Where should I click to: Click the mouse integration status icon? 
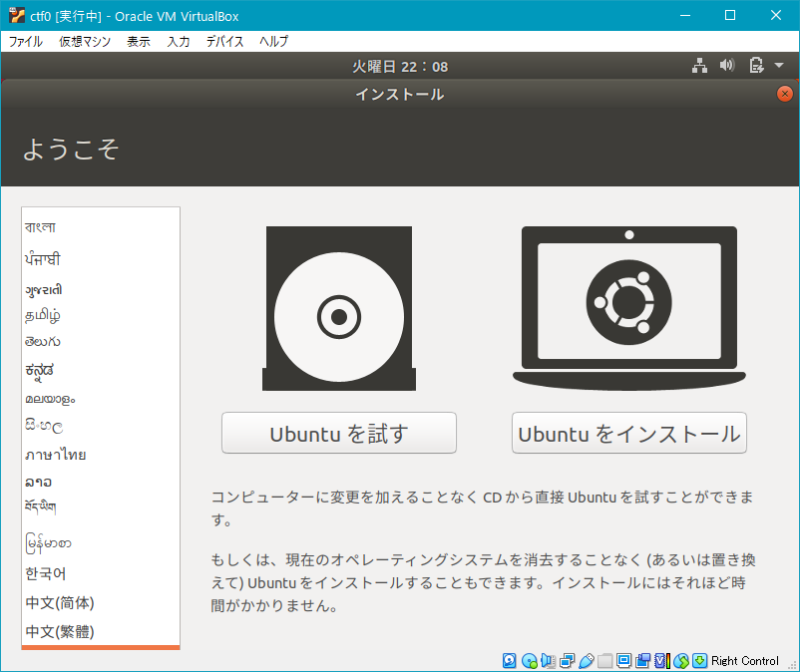[x=681, y=661]
